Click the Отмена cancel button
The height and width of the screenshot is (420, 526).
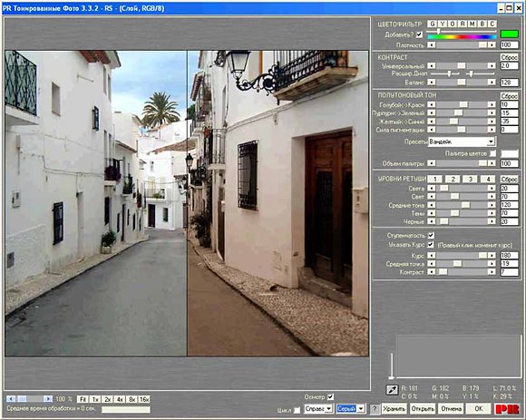click(451, 409)
